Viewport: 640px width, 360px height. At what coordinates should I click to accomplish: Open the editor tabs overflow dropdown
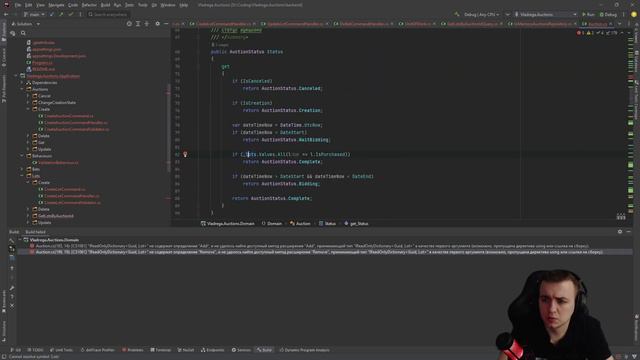619,24
